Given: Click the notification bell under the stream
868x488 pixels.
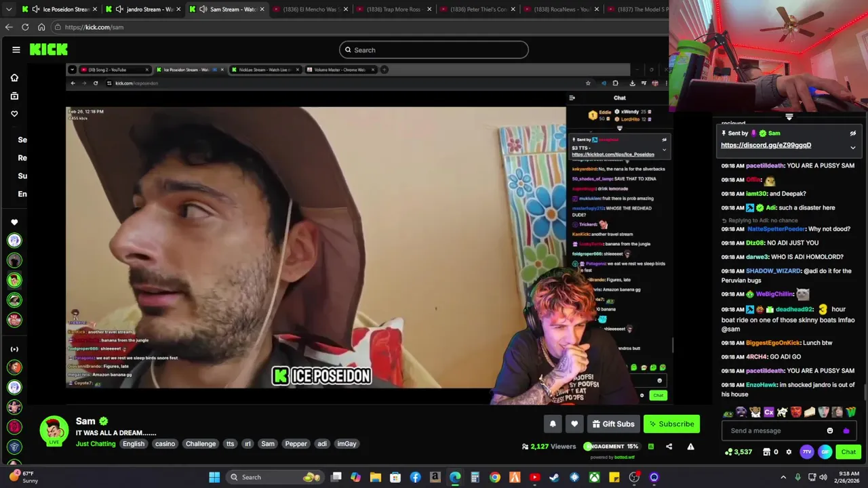Looking at the screenshot, I should click(x=553, y=424).
